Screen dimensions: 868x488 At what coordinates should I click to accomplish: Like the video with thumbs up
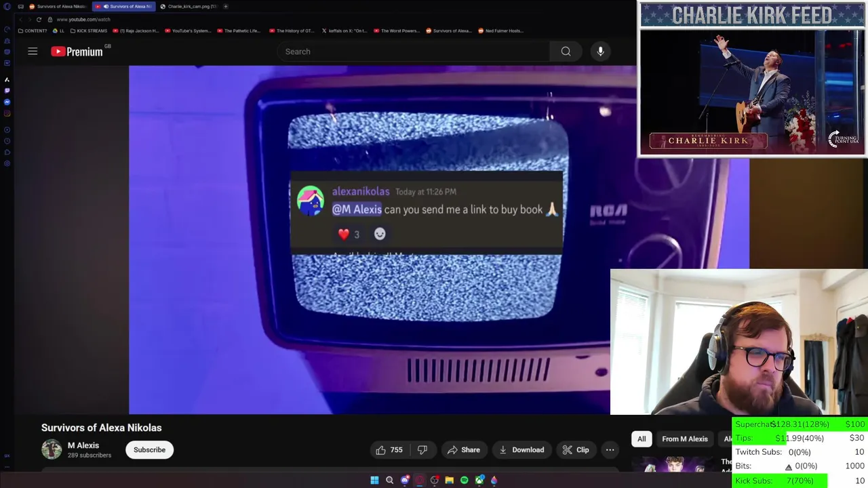tap(389, 450)
